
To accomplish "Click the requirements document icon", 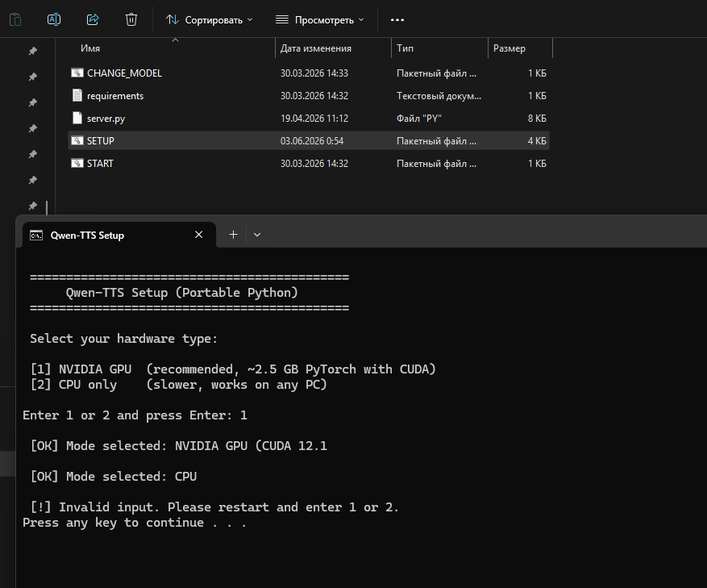I will click(77, 95).
